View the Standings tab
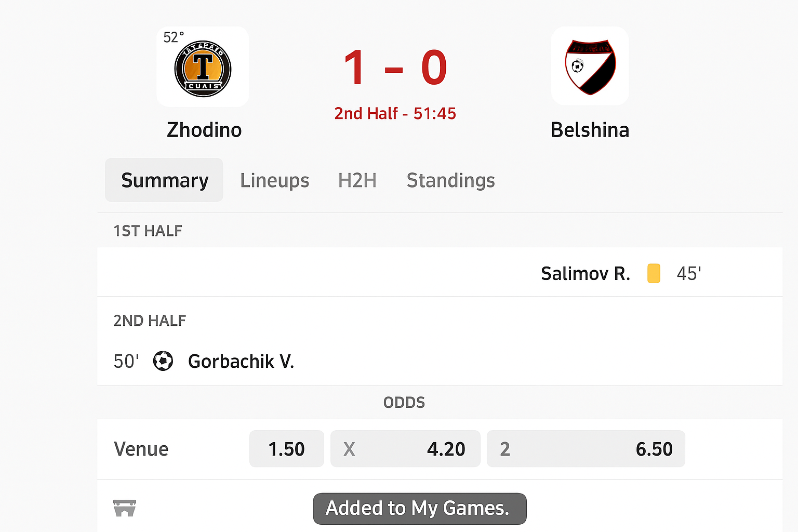The width and height of the screenshot is (798, 532). [x=450, y=180]
